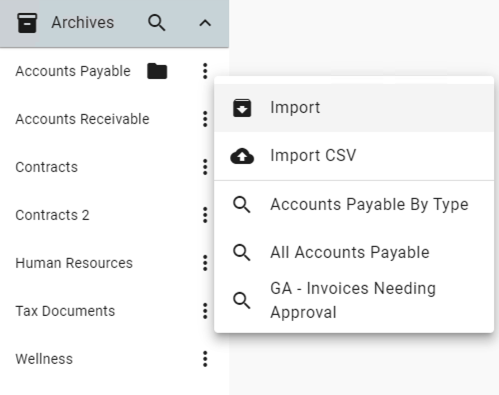Select the Accounts Receivable archive

click(82, 119)
